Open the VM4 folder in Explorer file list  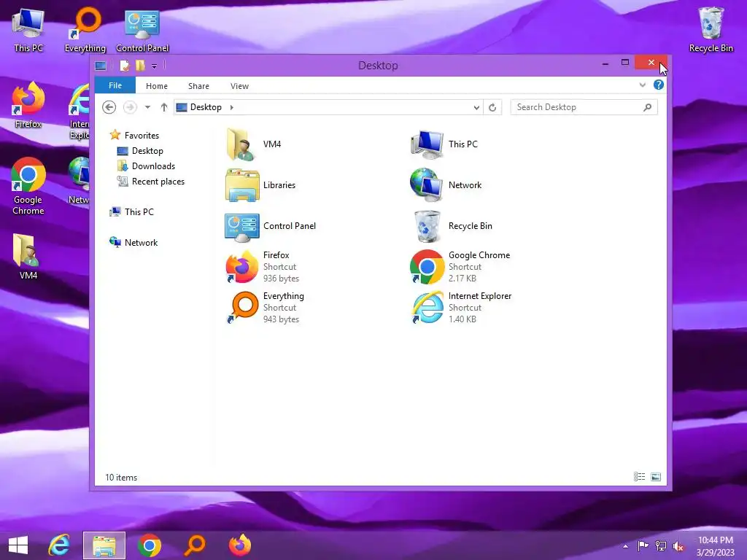click(254, 144)
